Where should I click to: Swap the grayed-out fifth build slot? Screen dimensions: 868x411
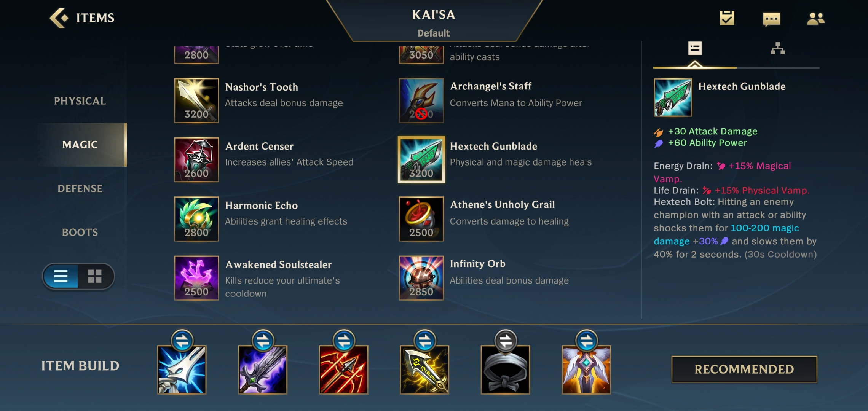[506, 341]
